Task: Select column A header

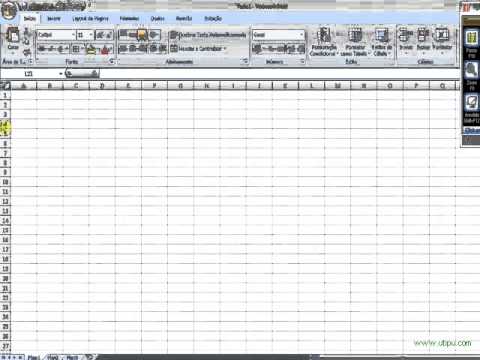Action: point(24,86)
